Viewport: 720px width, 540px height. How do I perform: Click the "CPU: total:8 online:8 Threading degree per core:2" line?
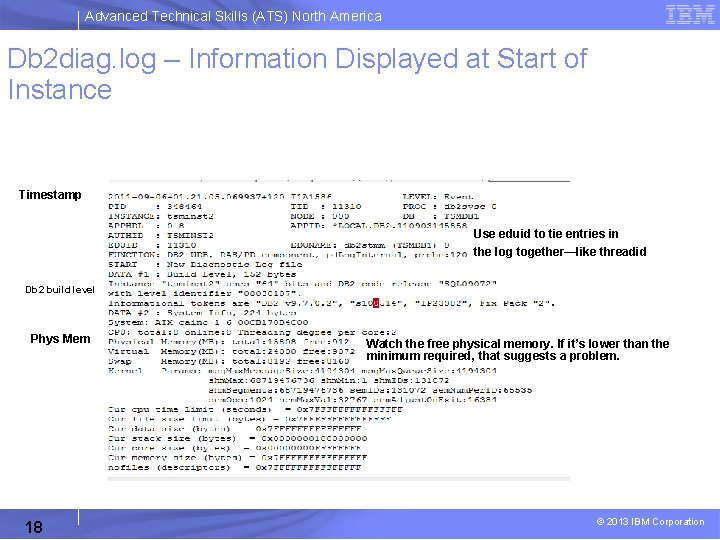(252, 332)
